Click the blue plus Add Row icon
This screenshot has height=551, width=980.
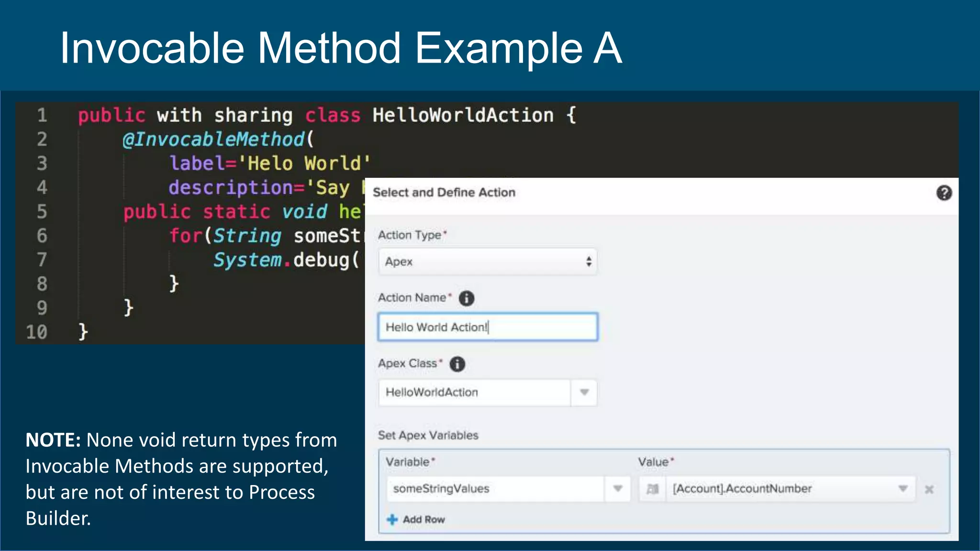(x=392, y=519)
